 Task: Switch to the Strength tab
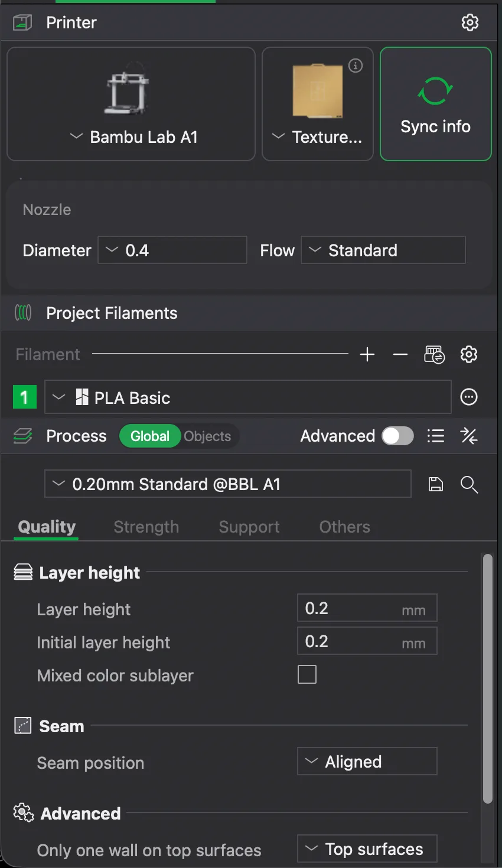(146, 527)
